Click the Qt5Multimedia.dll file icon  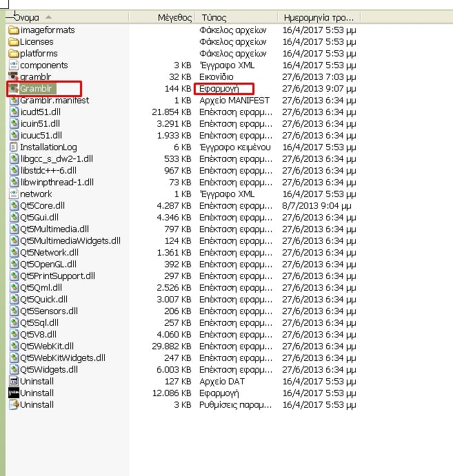[14, 229]
